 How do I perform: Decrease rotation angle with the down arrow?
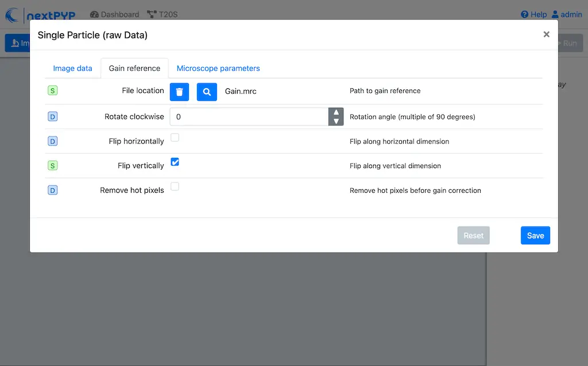[336, 121]
